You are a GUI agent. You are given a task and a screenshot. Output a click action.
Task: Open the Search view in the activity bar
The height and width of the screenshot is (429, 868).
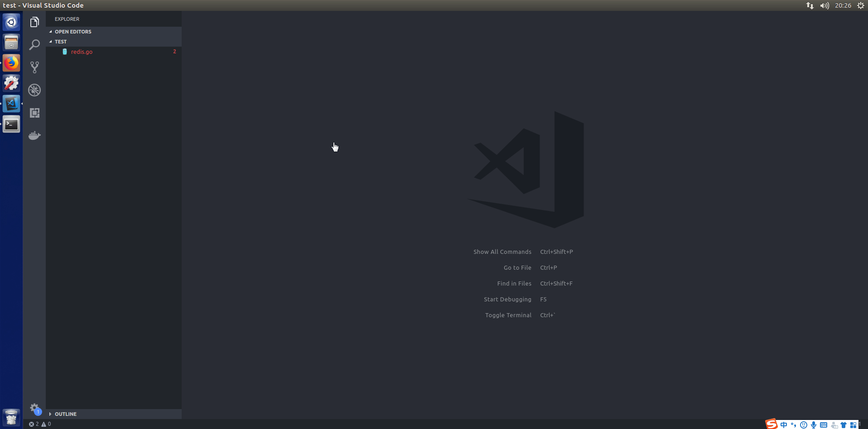point(34,44)
